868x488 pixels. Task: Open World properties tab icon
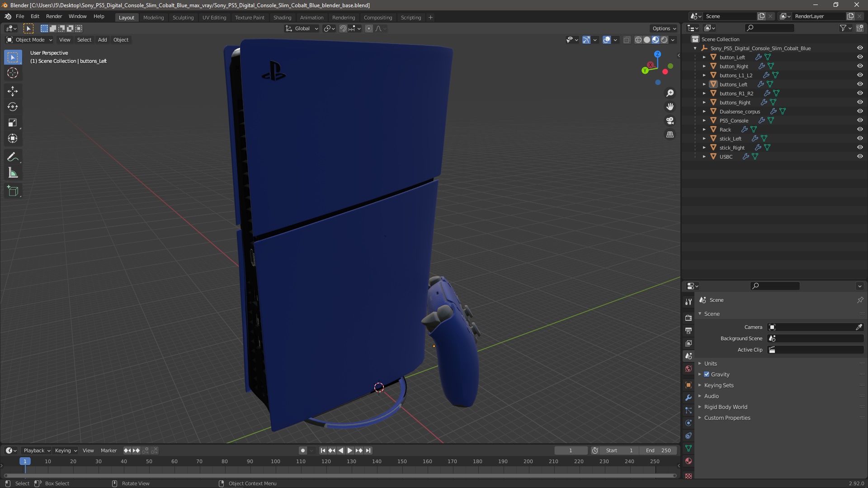pyautogui.click(x=689, y=369)
